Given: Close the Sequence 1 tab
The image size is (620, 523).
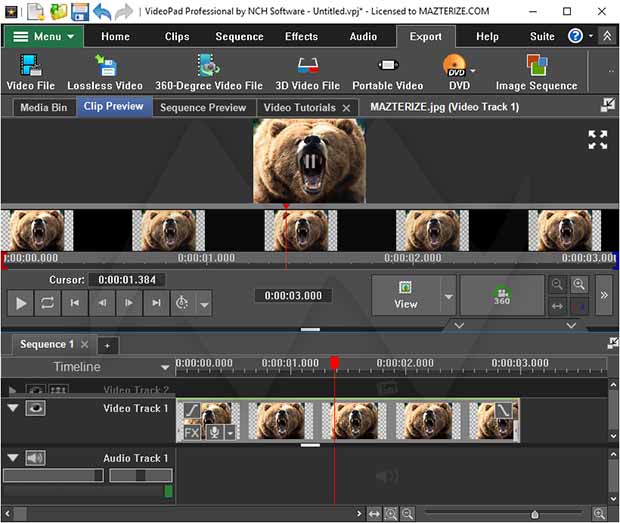Looking at the screenshot, I should click(84, 344).
